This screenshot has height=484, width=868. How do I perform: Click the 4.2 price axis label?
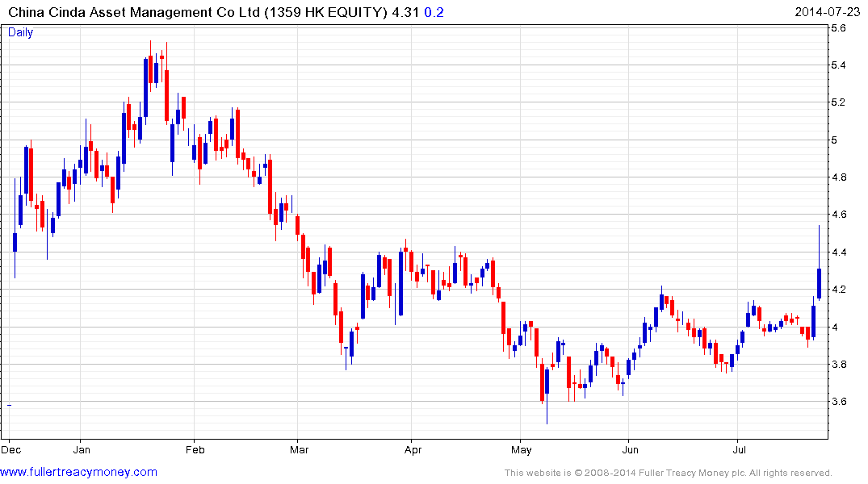(838, 290)
